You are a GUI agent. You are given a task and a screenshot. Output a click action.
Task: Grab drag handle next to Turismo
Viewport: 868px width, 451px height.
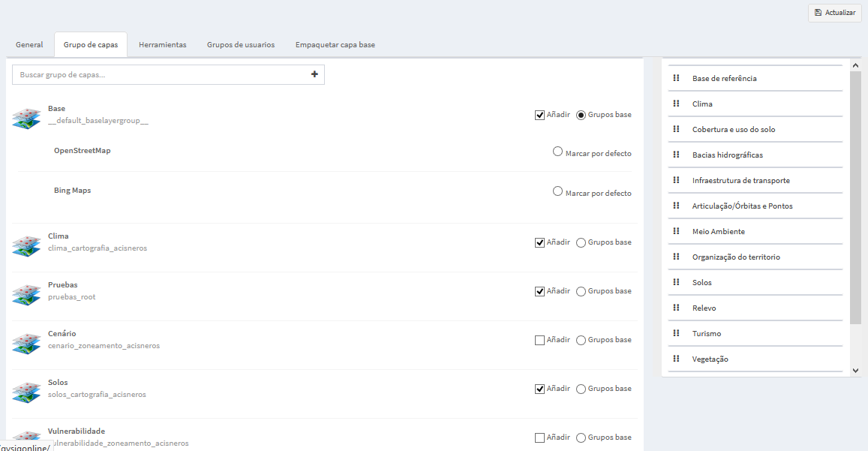(676, 333)
